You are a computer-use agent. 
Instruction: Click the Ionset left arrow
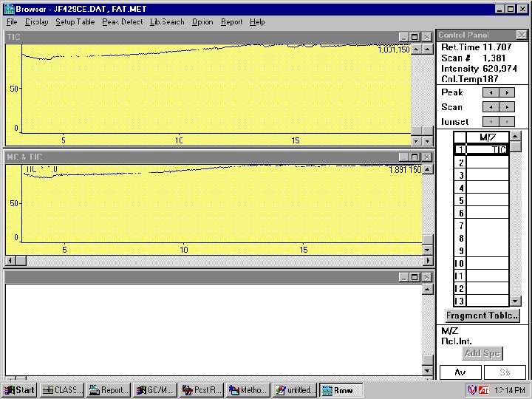coord(491,121)
